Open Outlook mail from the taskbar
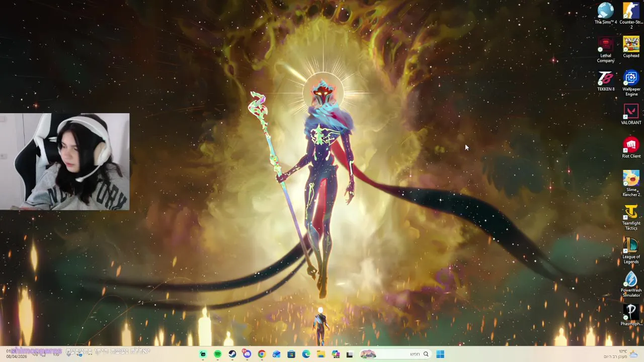This screenshot has width=644, height=362. pyautogui.click(x=276, y=354)
